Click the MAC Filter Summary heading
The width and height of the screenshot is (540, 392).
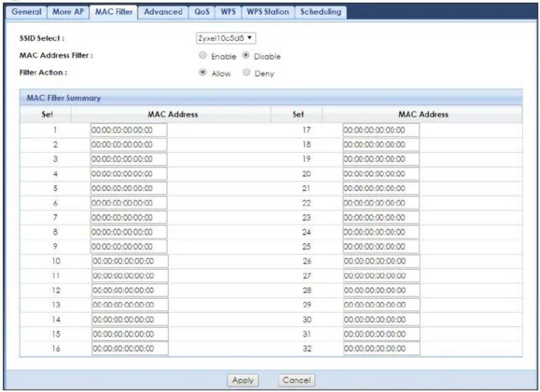tap(64, 98)
